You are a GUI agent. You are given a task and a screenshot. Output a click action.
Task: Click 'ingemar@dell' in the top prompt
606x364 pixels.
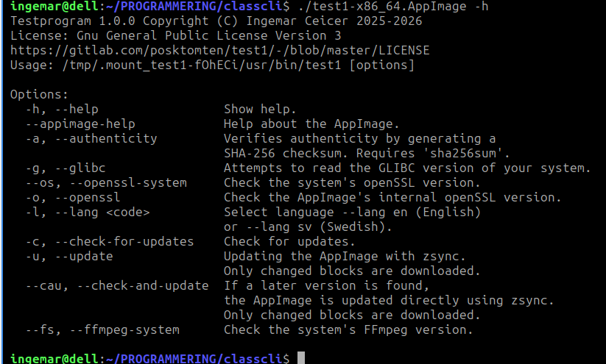(43, 7)
